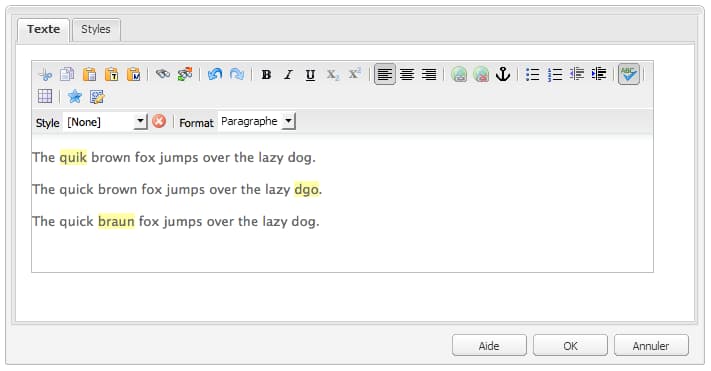
Task: Select left text alignment
Action: coord(385,74)
